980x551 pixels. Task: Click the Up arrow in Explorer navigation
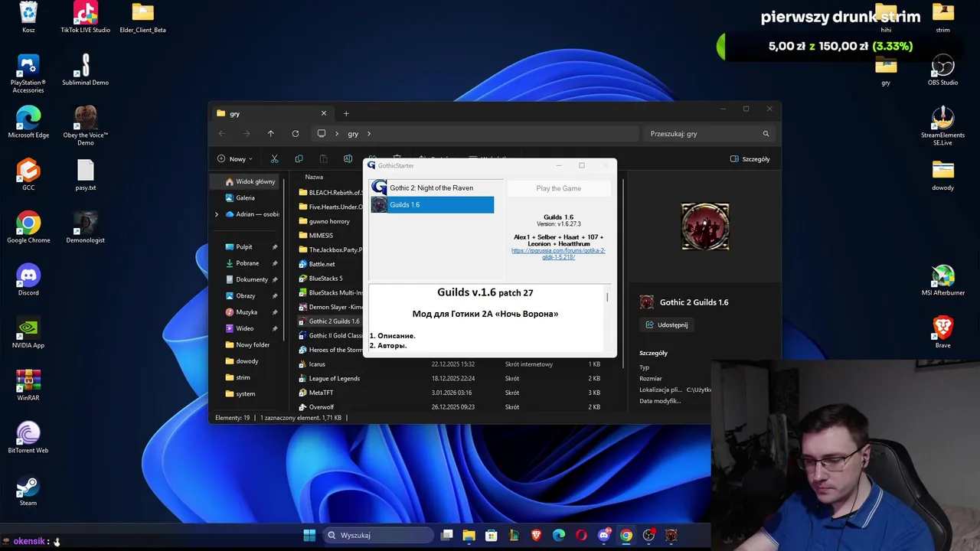point(270,133)
